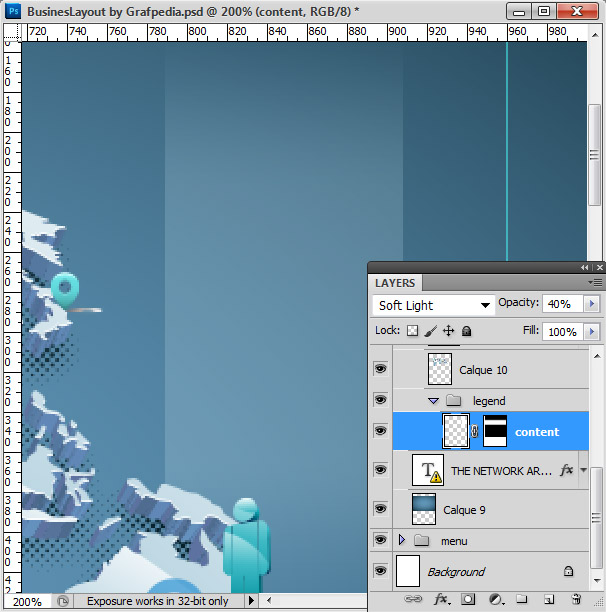
Task: Click the lock icon on Background layer
Action: [568, 571]
